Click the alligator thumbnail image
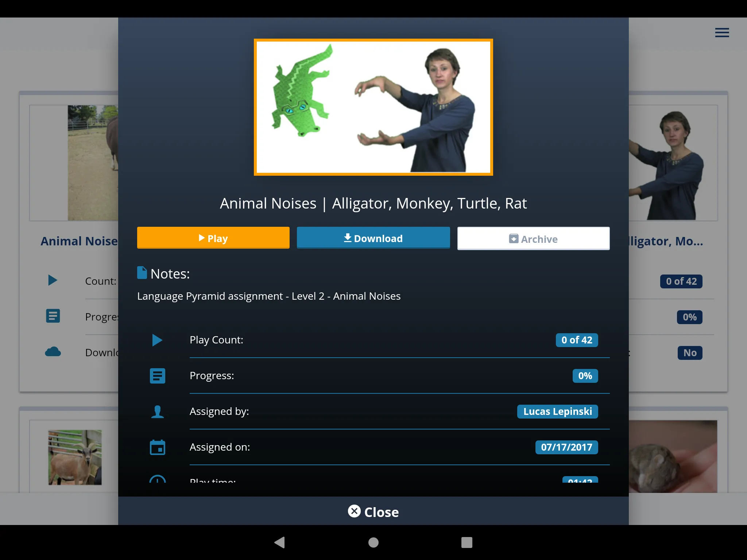This screenshot has width=747, height=560. click(373, 106)
